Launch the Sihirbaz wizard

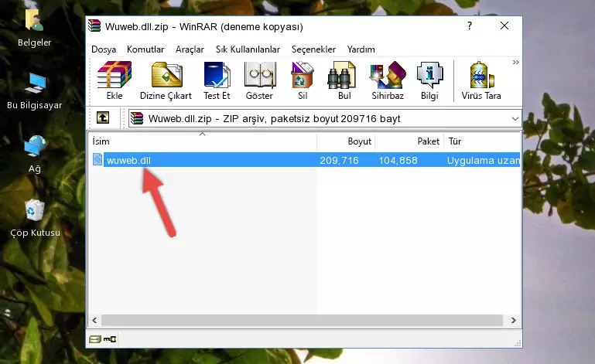point(388,81)
